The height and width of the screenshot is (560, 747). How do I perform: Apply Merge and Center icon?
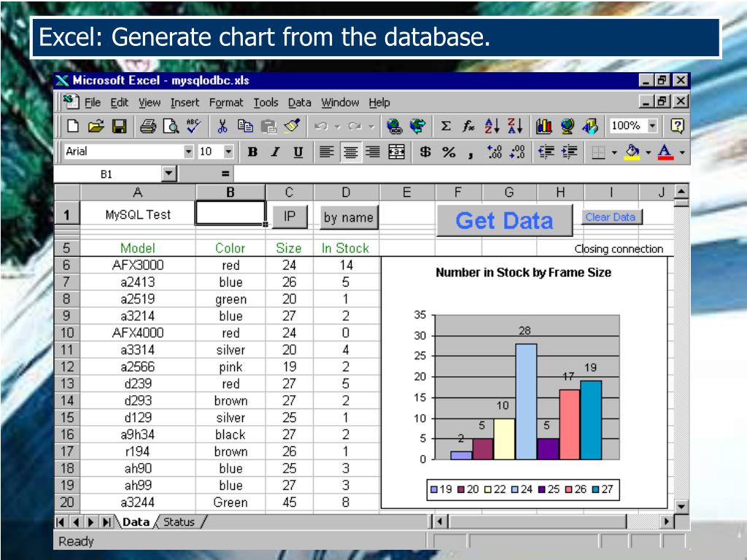click(396, 152)
